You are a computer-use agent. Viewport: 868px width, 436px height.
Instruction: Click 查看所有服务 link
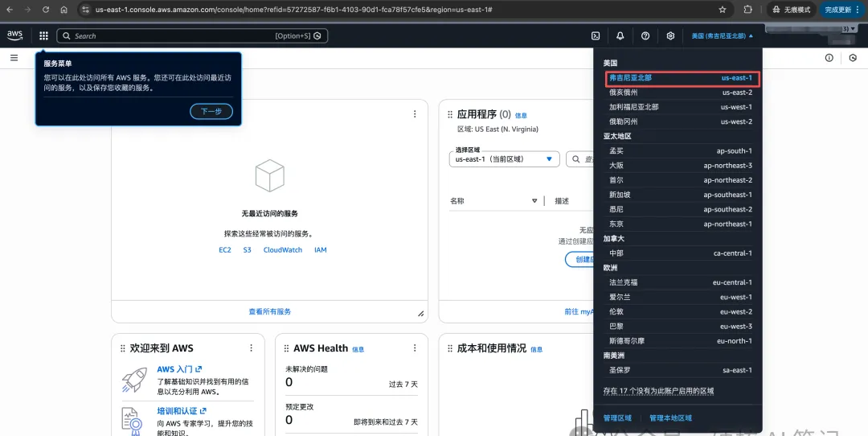click(269, 311)
